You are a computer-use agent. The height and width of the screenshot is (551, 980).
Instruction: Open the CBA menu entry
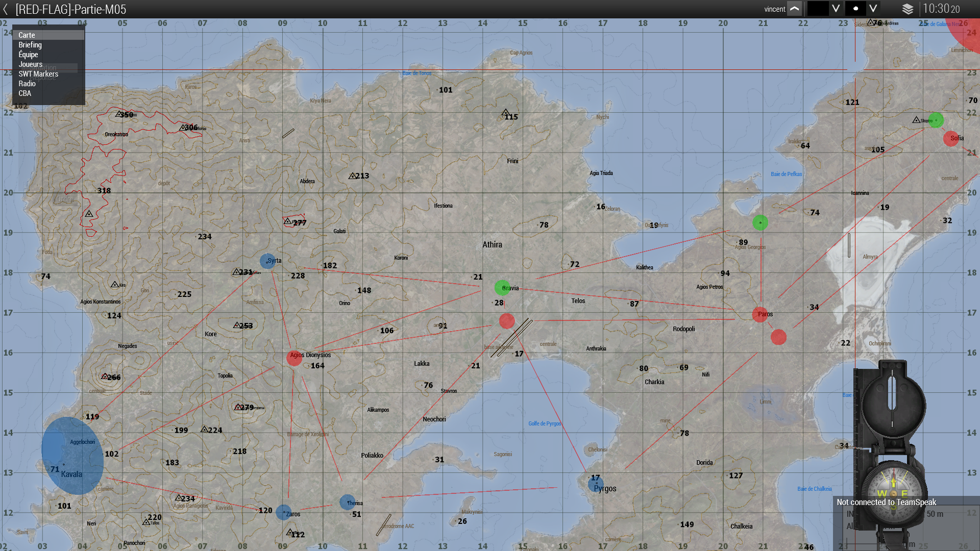[x=25, y=93]
